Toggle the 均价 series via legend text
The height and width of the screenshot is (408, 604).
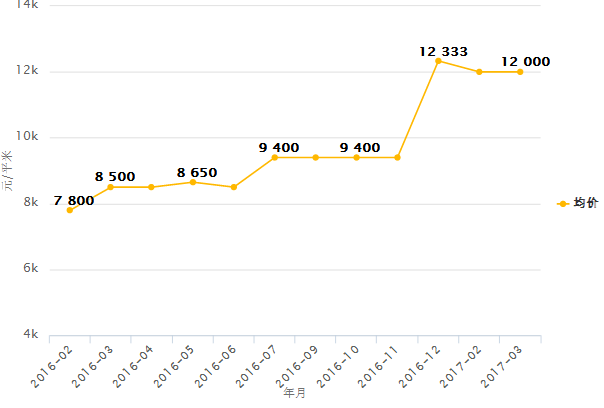586,203
